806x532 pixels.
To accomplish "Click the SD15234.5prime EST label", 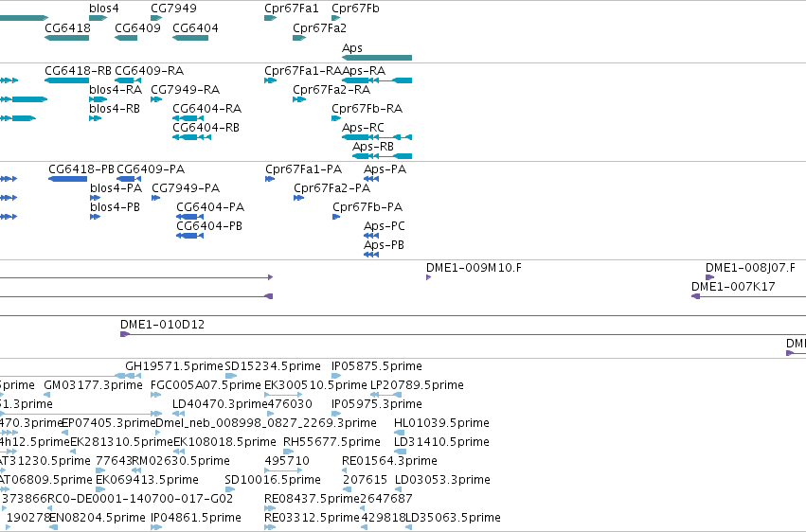I will click(273, 366).
